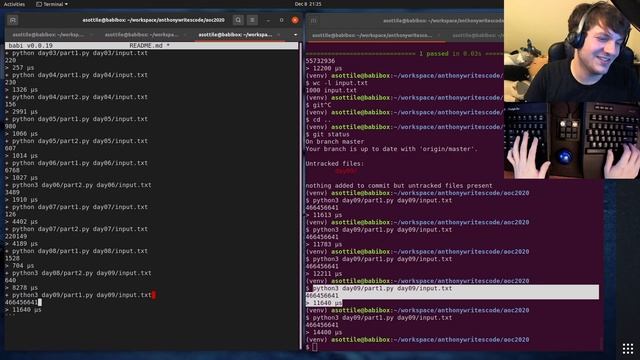Expand the tab list dropdown arrow in left terminal

click(x=296, y=35)
